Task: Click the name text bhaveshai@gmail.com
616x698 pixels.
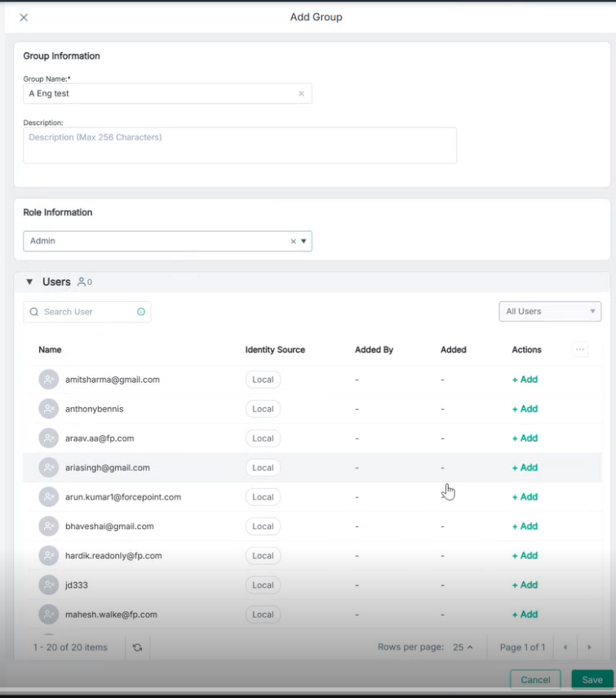Action: (x=109, y=527)
